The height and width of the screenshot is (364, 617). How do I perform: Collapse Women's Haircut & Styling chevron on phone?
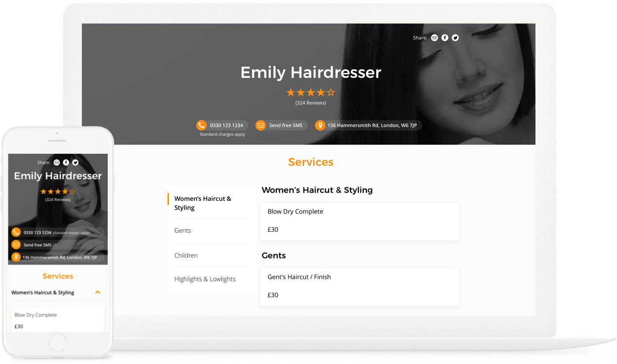point(98,292)
